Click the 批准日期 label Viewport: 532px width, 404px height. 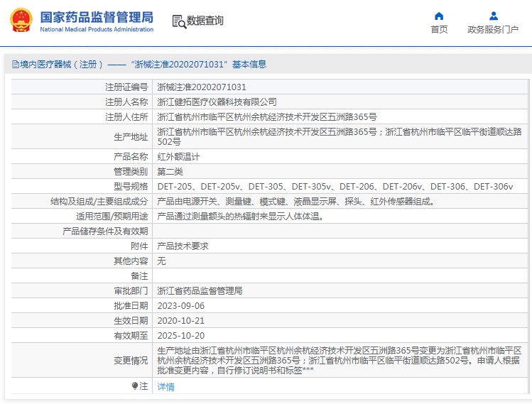(131, 305)
